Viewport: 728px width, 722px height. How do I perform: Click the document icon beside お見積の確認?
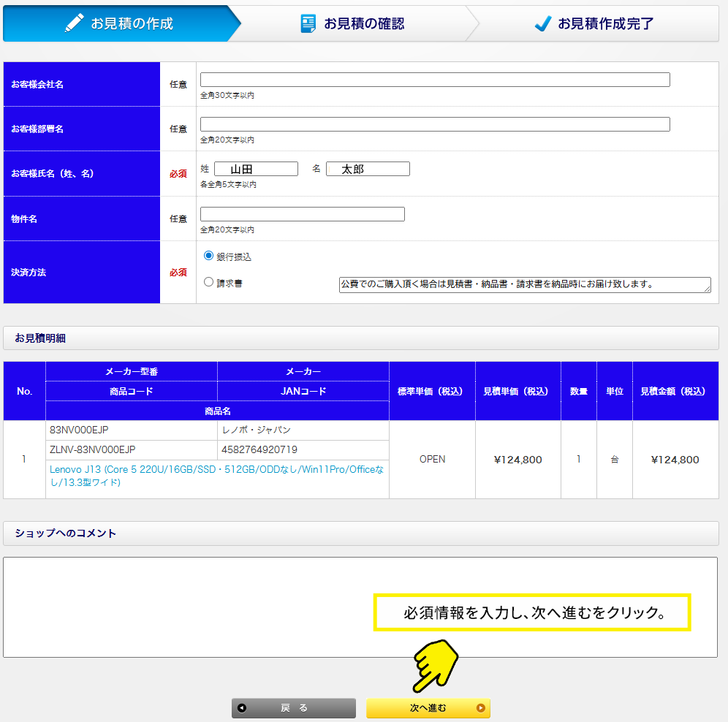click(x=308, y=23)
